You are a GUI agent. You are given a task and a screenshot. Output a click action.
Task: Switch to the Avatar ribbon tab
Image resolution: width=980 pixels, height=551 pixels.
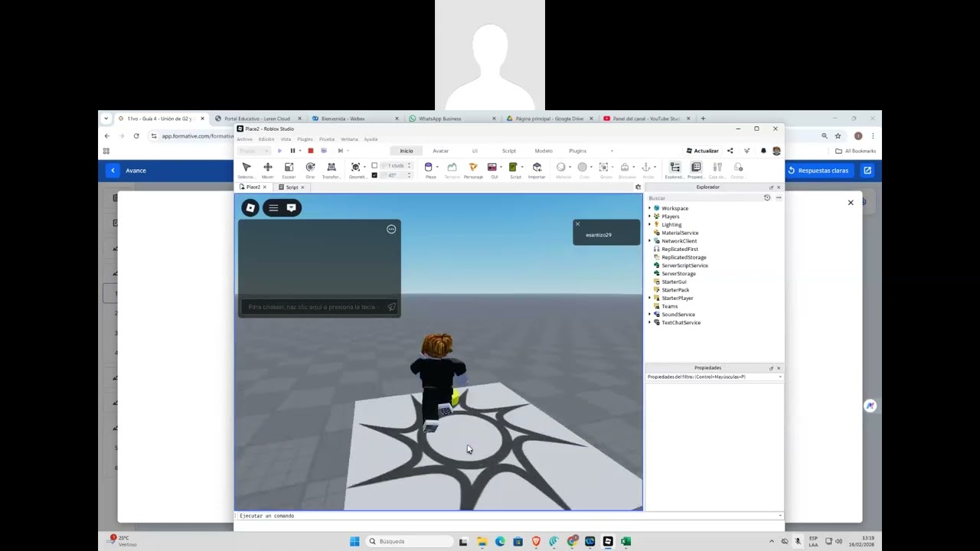[440, 151]
